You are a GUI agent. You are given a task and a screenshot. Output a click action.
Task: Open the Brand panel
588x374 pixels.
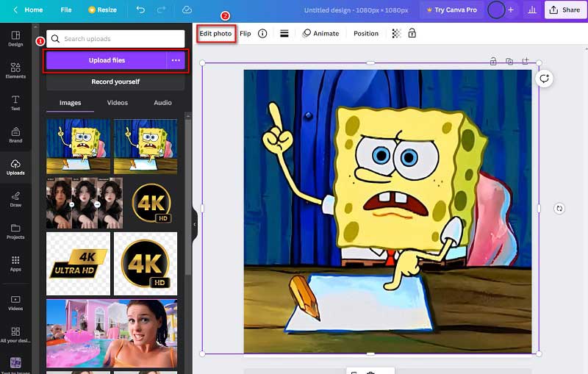point(15,135)
